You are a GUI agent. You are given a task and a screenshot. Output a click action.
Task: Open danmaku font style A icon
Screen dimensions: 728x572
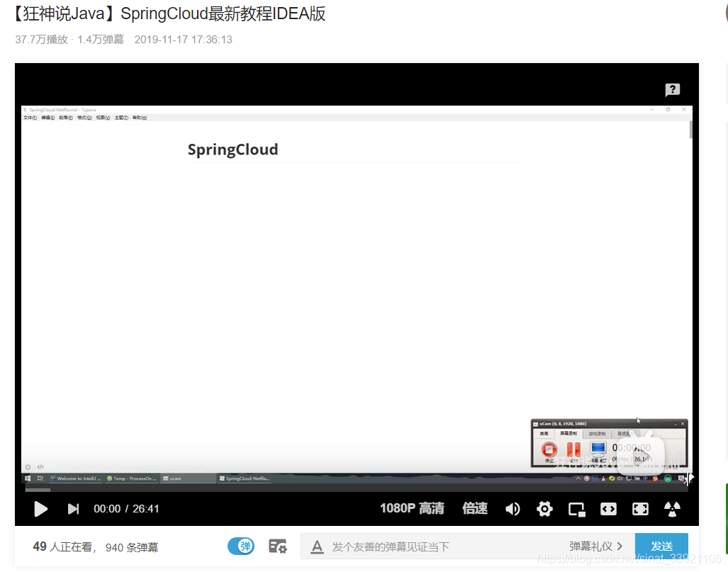(x=317, y=547)
